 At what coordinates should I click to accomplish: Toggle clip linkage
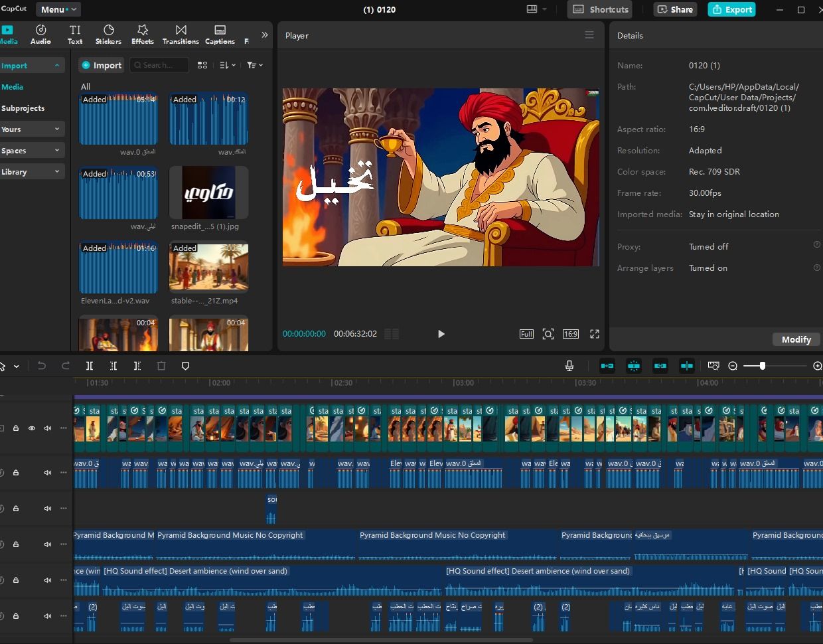tap(660, 366)
